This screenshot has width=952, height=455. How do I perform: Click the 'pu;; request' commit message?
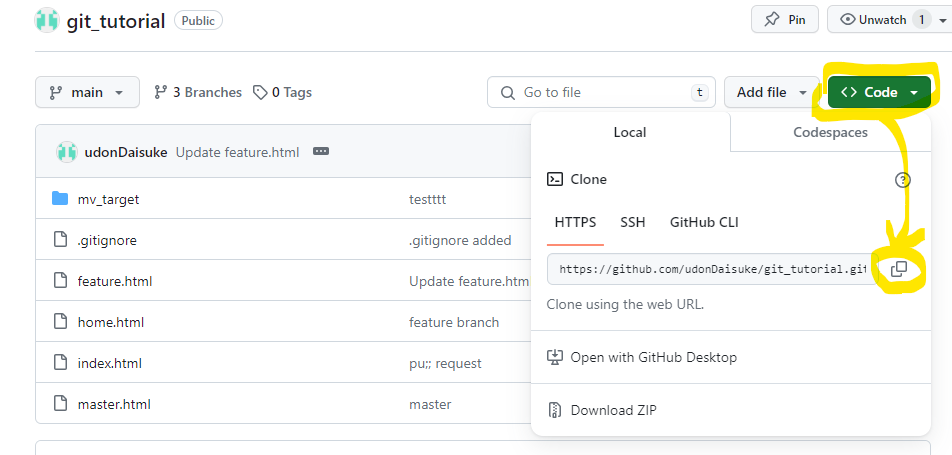coord(445,363)
